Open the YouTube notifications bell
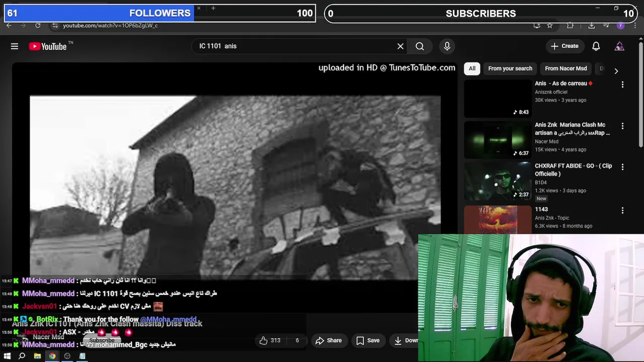This screenshot has height=362, width=644. [x=596, y=46]
